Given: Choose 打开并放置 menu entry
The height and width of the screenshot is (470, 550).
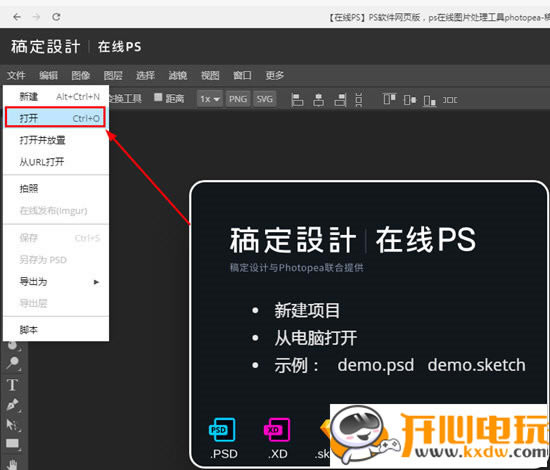Looking at the screenshot, I should [x=56, y=140].
